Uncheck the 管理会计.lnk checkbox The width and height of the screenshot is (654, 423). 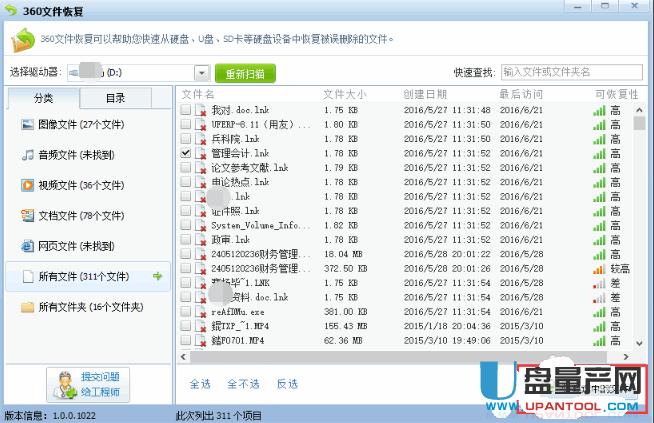(186, 154)
